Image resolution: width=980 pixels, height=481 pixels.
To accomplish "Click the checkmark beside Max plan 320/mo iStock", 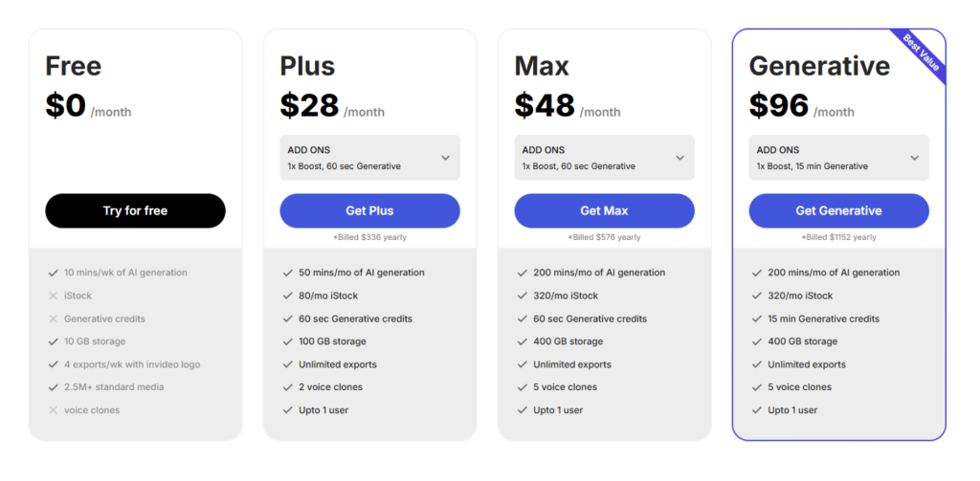I will (523, 295).
